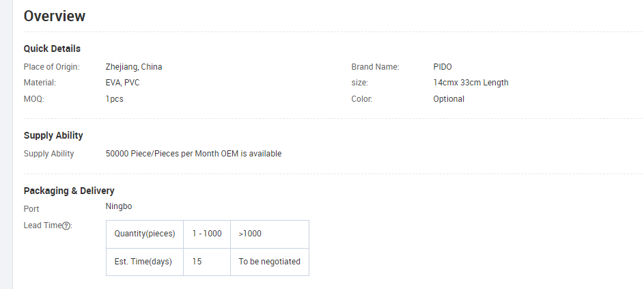Viewport: 644px width, 289px height.
Task: Select the PIDO brand name value
Action: [x=443, y=67]
